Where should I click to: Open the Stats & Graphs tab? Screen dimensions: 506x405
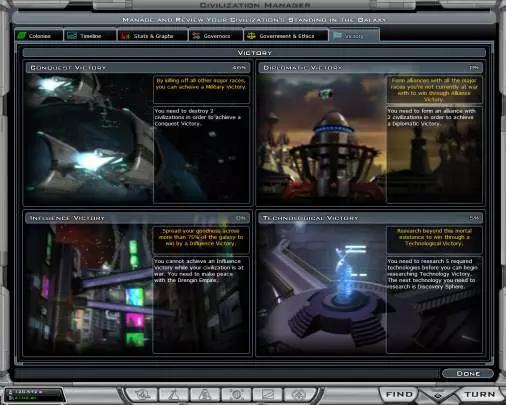(x=153, y=36)
